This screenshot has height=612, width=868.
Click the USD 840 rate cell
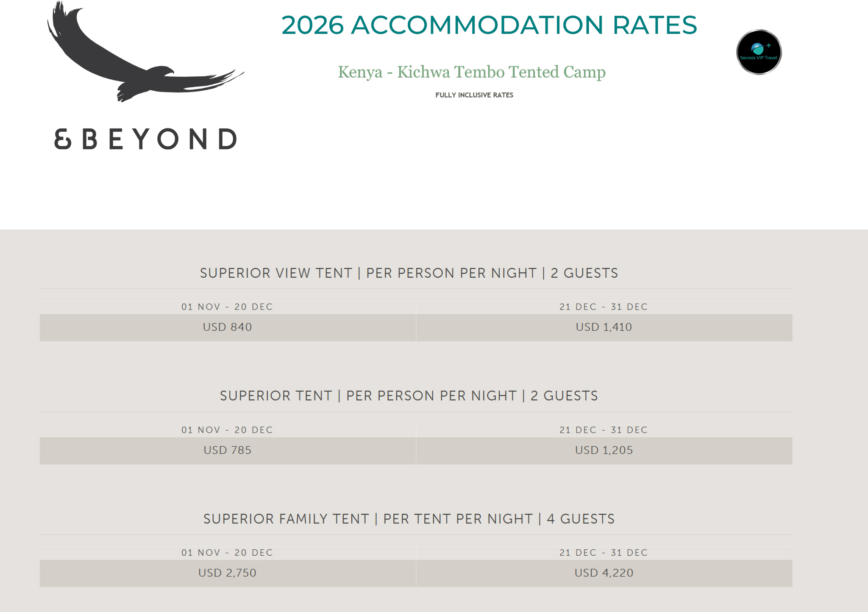click(227, 327)
